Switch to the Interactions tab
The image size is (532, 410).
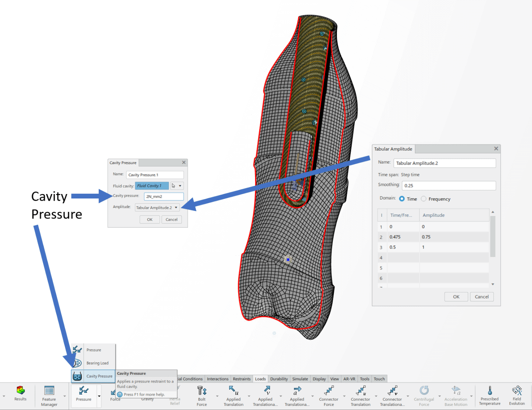coord(218,379)
